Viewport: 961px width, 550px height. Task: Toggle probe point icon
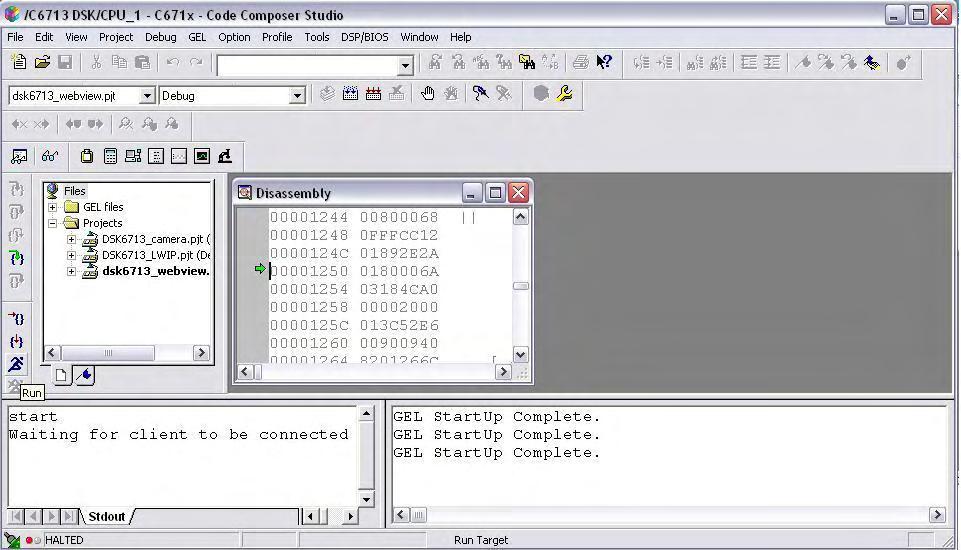(480, 94)
